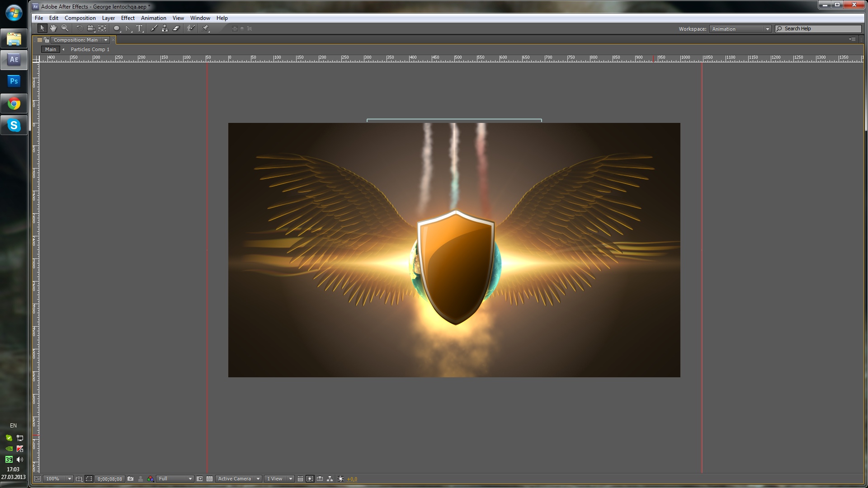The image size is (868, 488).
Task: Select the Hand tool
Action: [x=53, y=28]
